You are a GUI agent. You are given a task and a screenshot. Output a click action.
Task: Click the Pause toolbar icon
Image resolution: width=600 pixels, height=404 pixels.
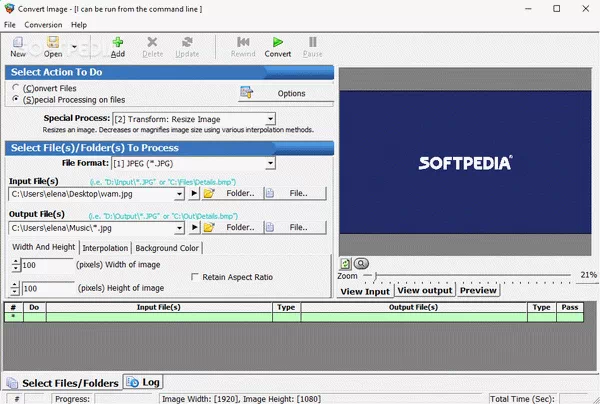pyautogui.click(x=312, y=42)
